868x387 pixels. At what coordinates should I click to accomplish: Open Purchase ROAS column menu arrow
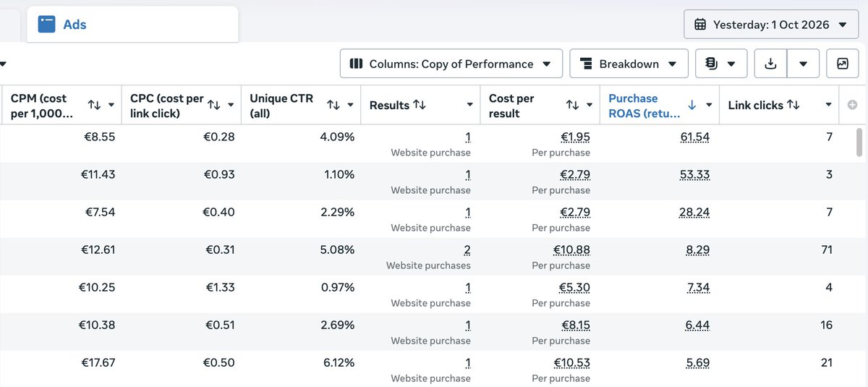click(709, 105)
